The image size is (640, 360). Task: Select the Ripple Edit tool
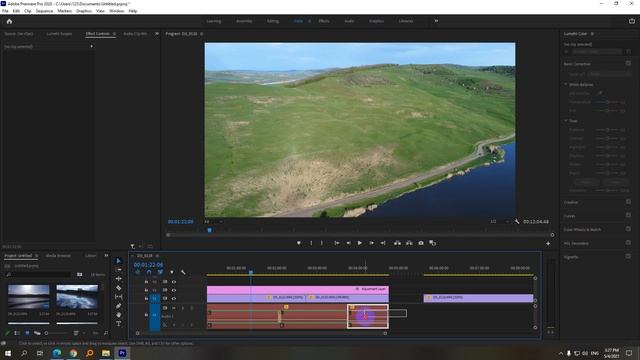pyautogui.click(x=118, y=279)
